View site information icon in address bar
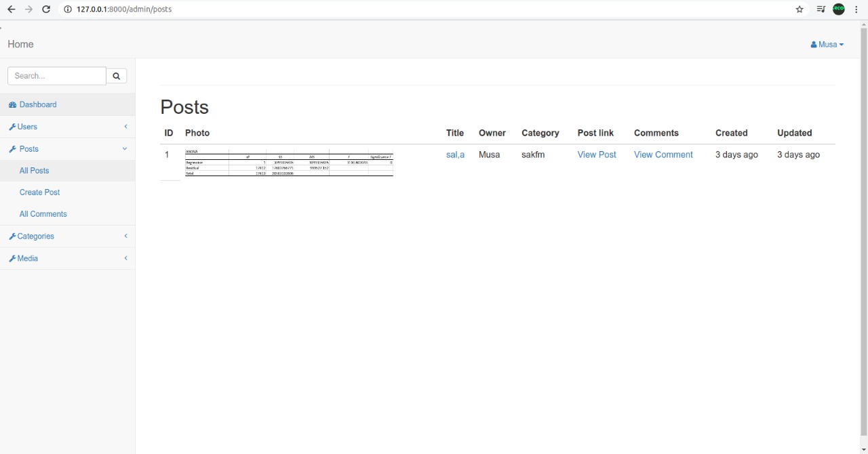 (68, 9)
